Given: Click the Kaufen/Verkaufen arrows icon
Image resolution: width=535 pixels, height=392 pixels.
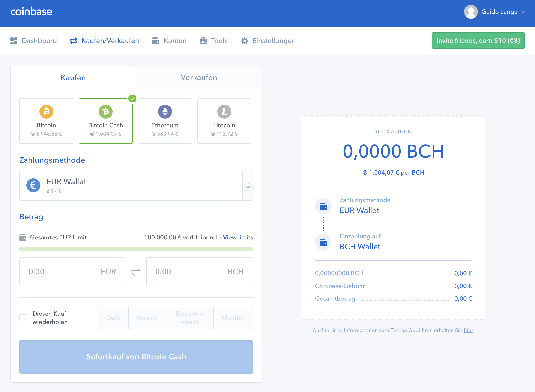Looking at the screenshot, I should click(x=74, y=41).
